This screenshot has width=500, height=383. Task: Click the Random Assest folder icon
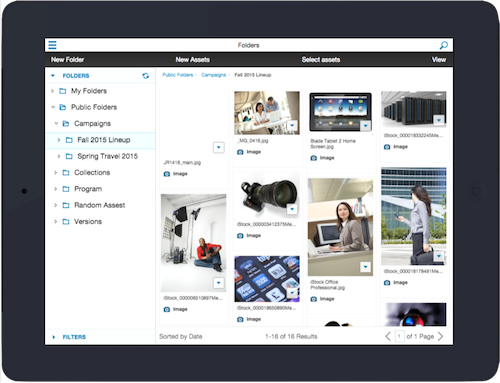pos(66,205)
